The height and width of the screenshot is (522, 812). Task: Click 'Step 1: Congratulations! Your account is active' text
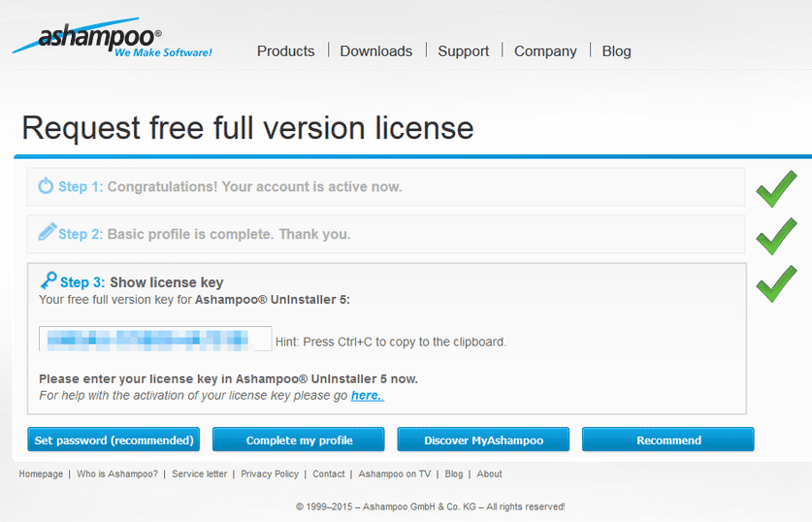coord(230,186)
